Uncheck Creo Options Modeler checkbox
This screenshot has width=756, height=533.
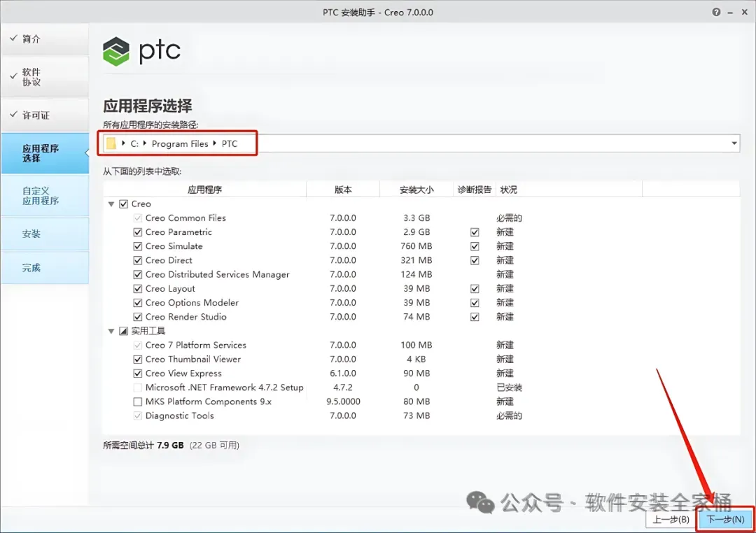click(x=137, y=303)
